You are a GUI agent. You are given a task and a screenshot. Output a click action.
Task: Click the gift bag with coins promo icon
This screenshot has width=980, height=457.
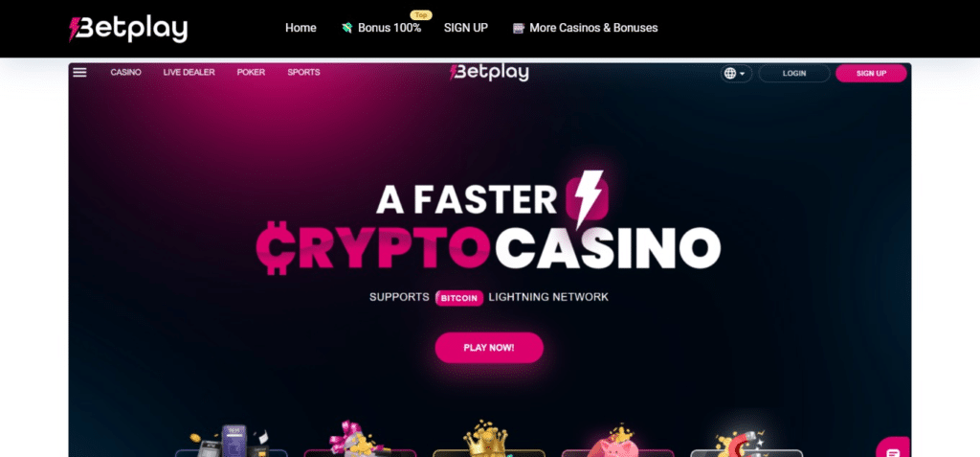(x=354, y=439)
